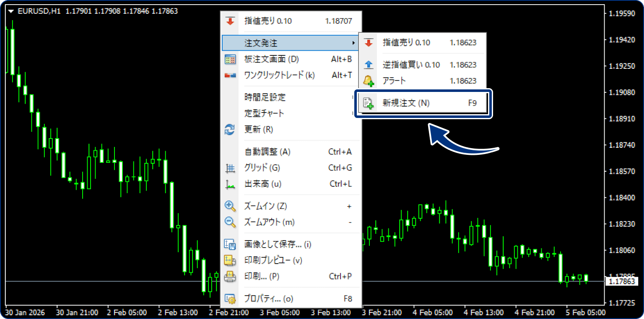This screenshot has height=319, width=644.
Task: Click the 板注文画面 depth-of-market icon
Action: 230,60
